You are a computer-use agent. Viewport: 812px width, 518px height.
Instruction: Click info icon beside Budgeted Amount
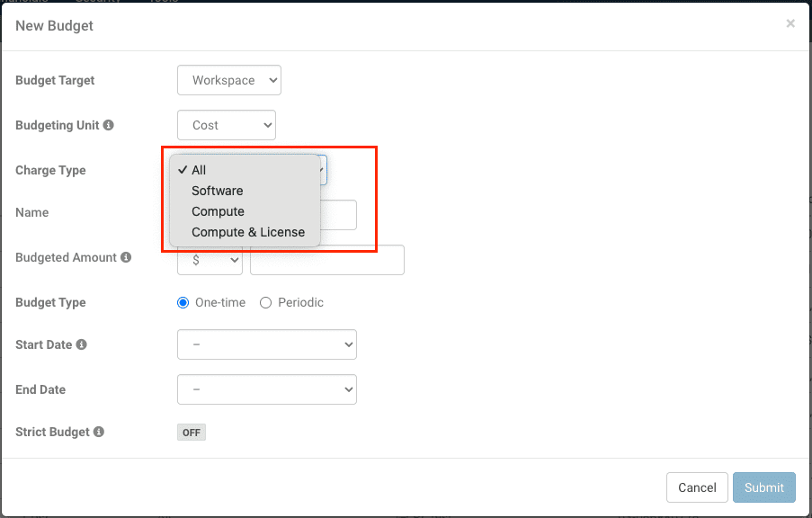(126, 258)
